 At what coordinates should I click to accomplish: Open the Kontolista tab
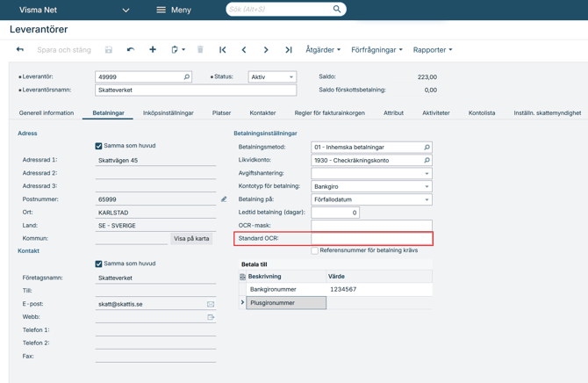point(482,112)
